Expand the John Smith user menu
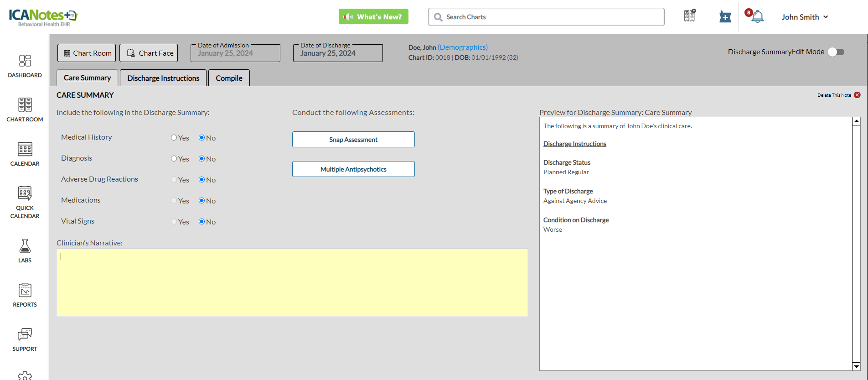868x380 pixels. (805, 17)
